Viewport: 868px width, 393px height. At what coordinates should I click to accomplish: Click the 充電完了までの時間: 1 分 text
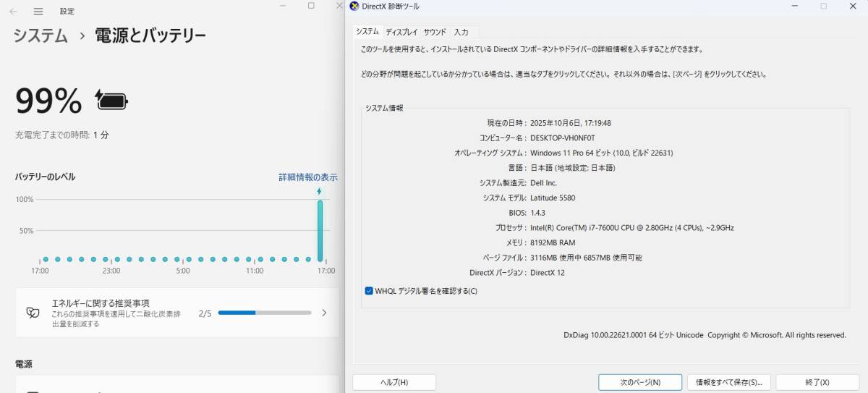tap(62, 135)
